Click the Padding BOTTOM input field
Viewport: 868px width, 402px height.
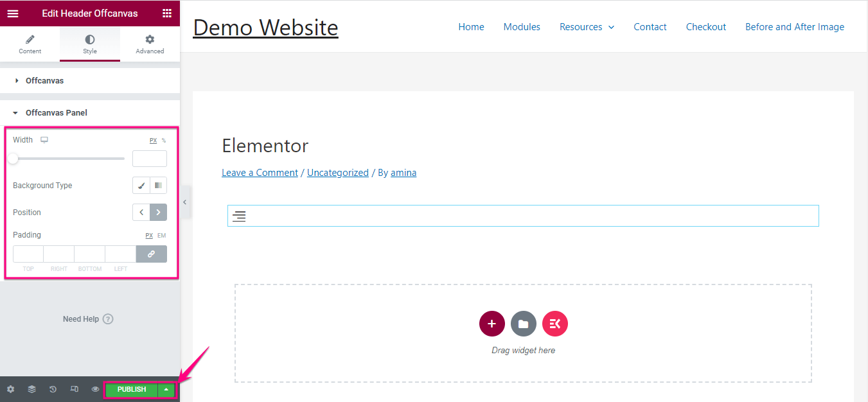[x=90, y=254]
